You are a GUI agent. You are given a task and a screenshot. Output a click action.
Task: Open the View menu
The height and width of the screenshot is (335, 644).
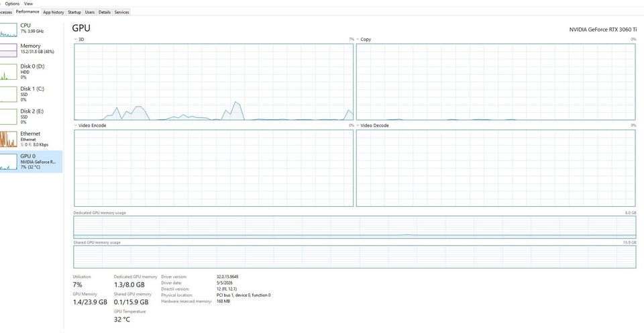[x=28, y=4]
